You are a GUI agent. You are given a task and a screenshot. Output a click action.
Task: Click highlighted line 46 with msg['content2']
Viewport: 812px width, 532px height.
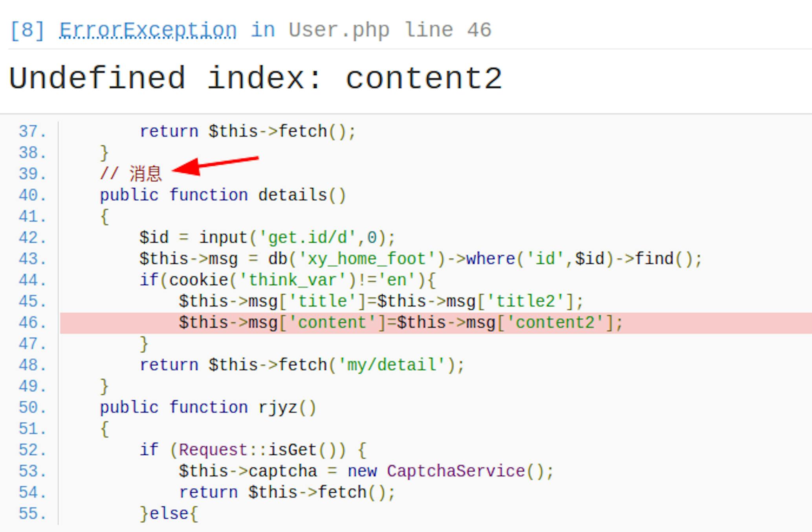click(x=436, y=323)
